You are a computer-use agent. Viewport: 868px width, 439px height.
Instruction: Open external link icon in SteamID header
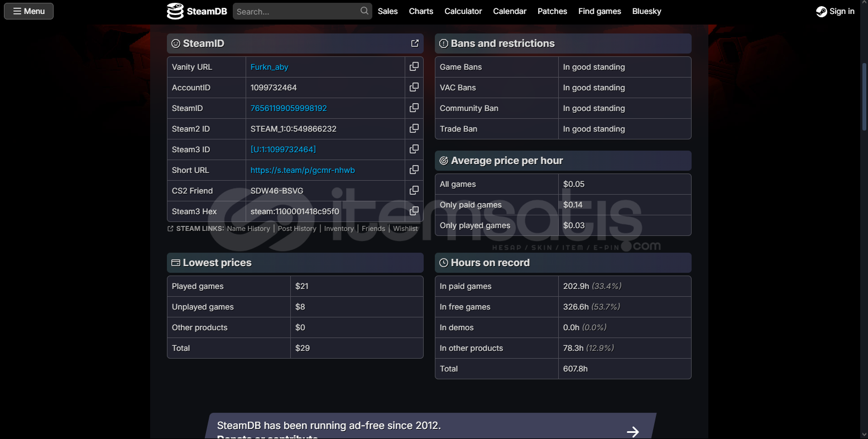415,43
